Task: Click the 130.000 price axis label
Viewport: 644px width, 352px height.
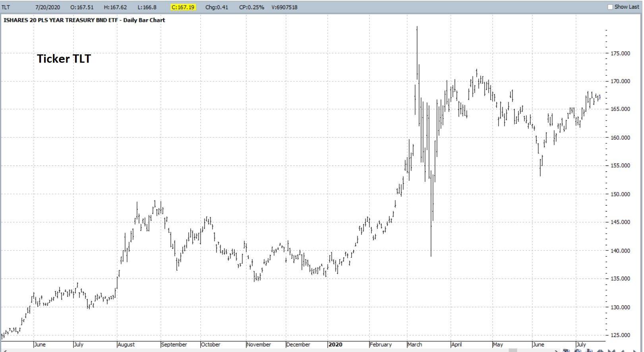Action: 620,307
